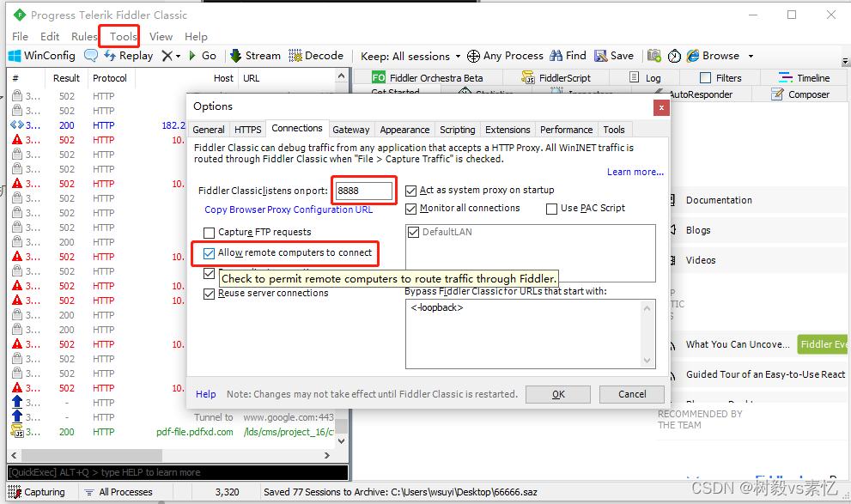Toggle the DefaultLAN checkbox
The image size is (851, 504).
pos(414,232)
